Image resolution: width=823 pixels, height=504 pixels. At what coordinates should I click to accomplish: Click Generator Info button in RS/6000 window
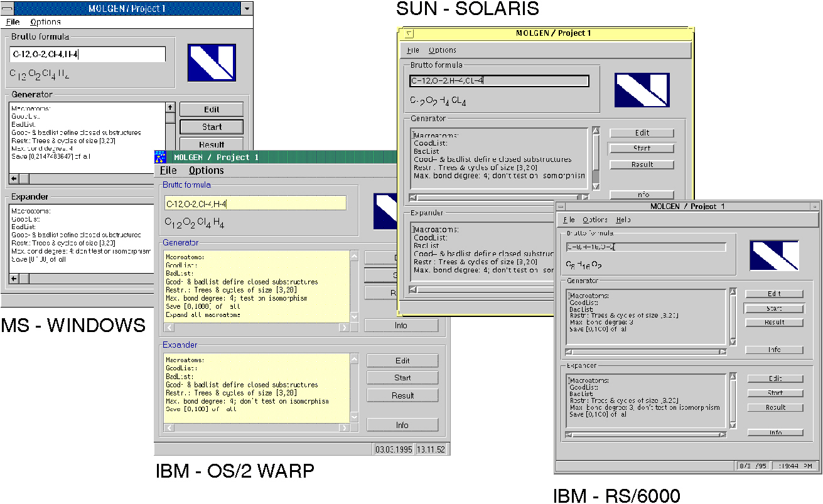774,350
